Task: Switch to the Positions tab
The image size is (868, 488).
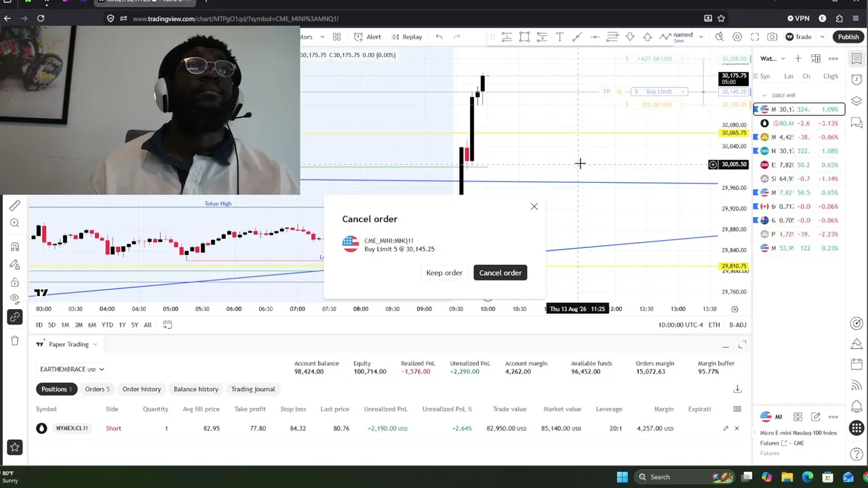Action: (x=56, y=389)
